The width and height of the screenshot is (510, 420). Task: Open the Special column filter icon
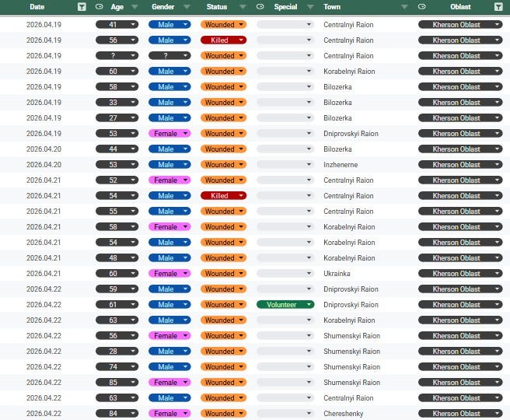point(311,7)
